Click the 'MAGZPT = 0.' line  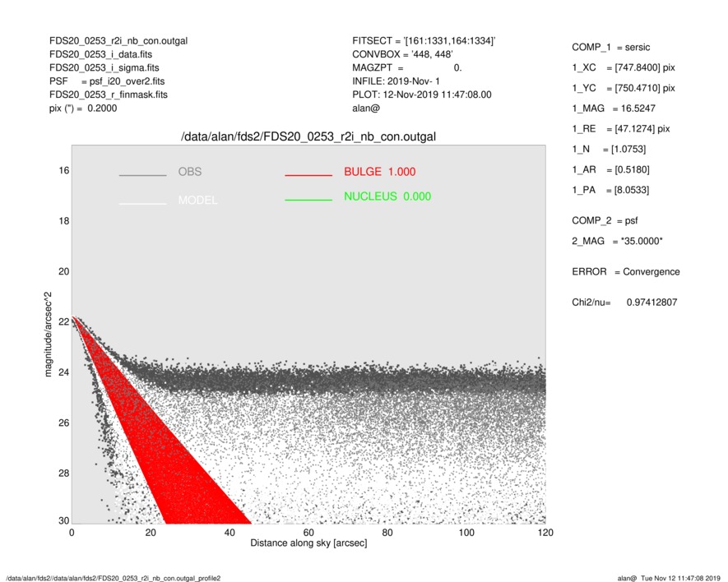point(406,67)
